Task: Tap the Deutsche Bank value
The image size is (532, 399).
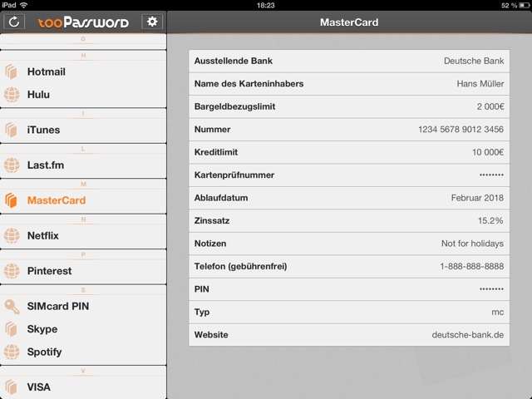Action: click(474, 61)
